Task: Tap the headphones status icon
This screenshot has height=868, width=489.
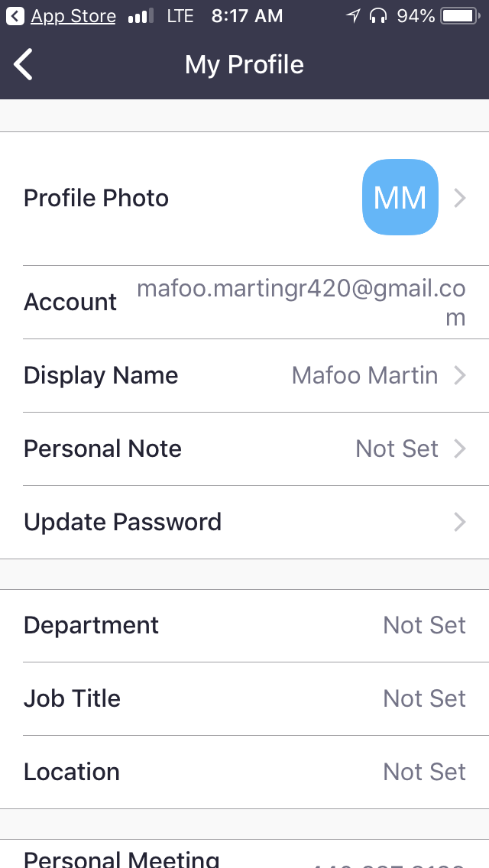Action: click(x=377, y=16)
